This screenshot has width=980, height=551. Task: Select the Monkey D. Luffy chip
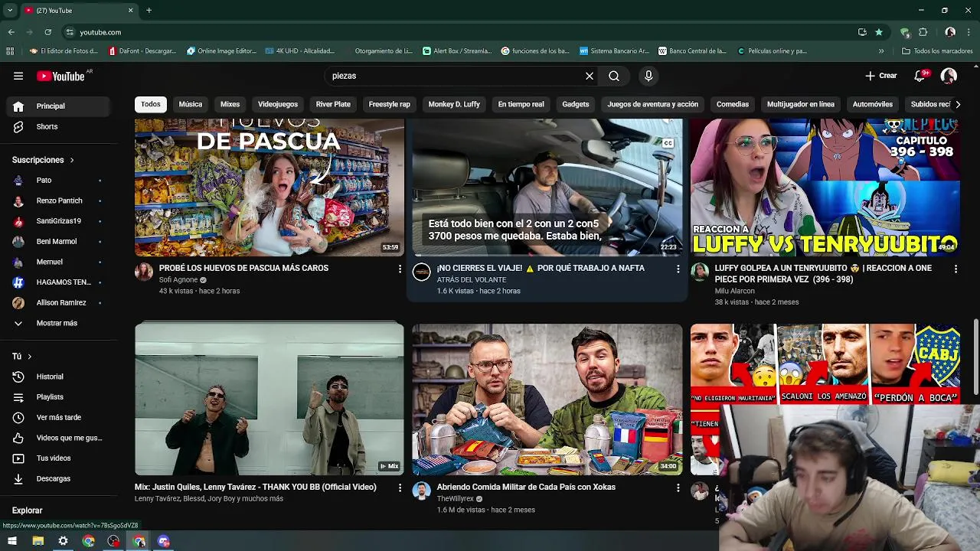point(454,104)
